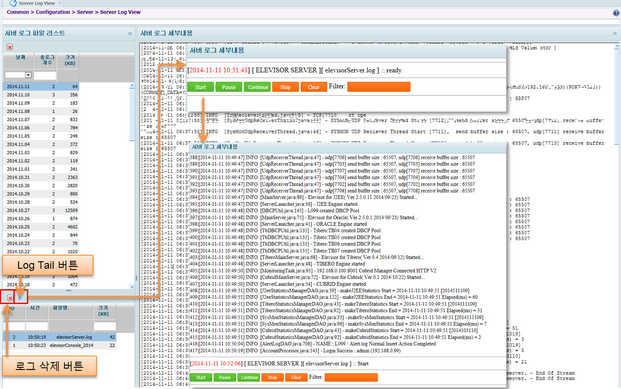
Task: Sort by the 파일명 column header
Action: point(70,312)
